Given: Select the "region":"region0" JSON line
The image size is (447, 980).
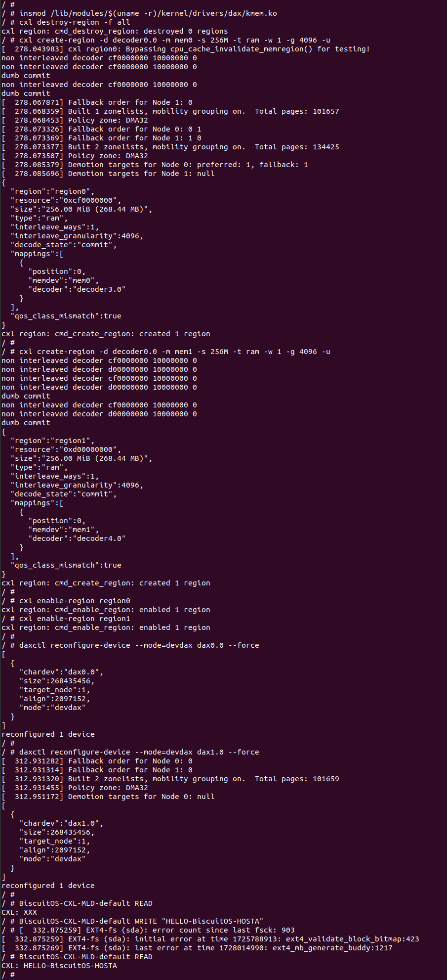Looking at the screenshot, I should pyautogui.click(x=52, y=191).
